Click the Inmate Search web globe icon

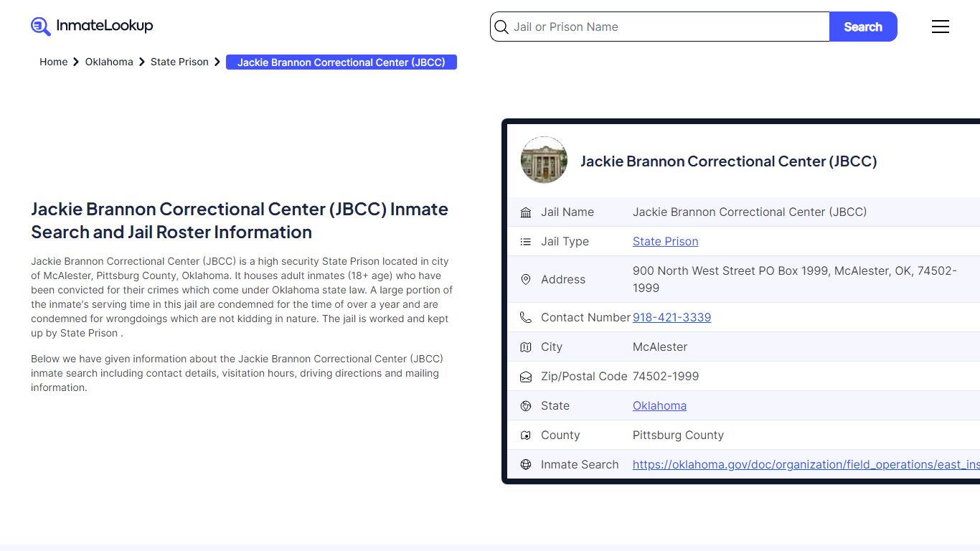pos(526,465)
